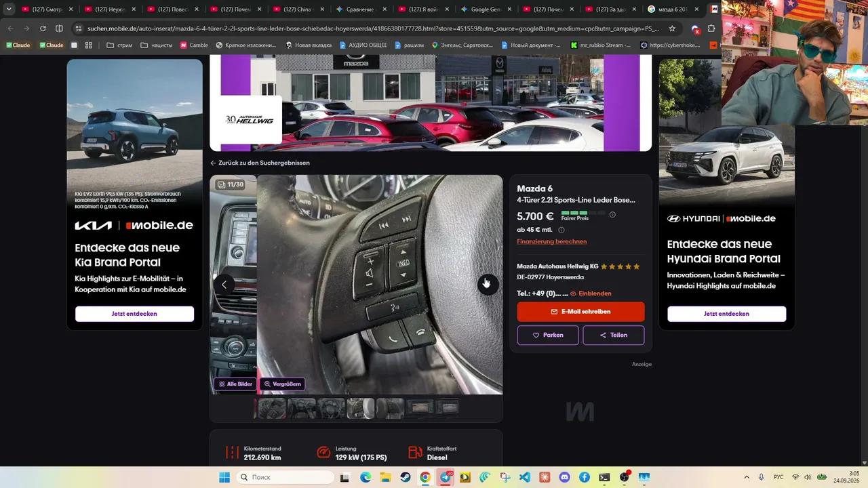This screenshot has width=868, height=488.
Task: Switch the input language indicator 'РУС'
Action: (x=779, y=477)
